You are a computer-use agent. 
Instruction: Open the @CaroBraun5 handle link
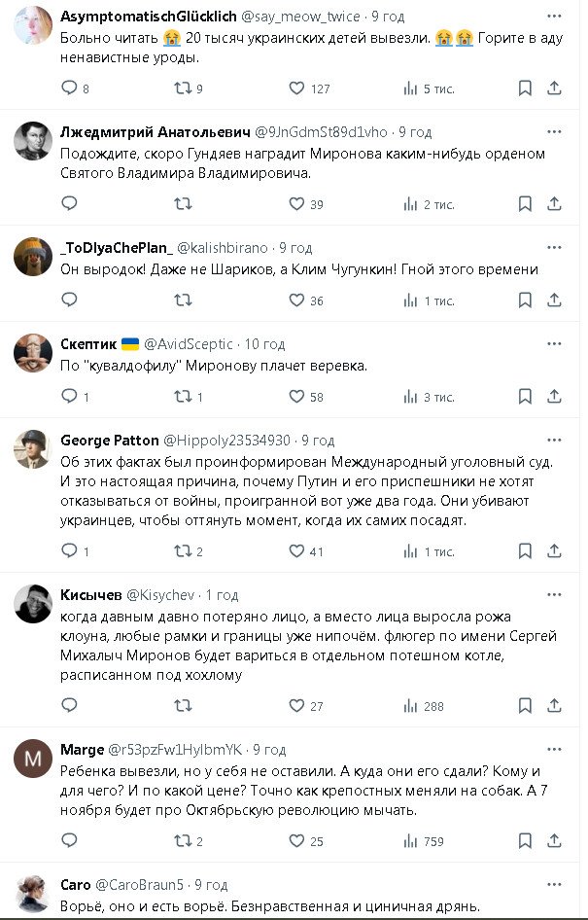(141, 885)
